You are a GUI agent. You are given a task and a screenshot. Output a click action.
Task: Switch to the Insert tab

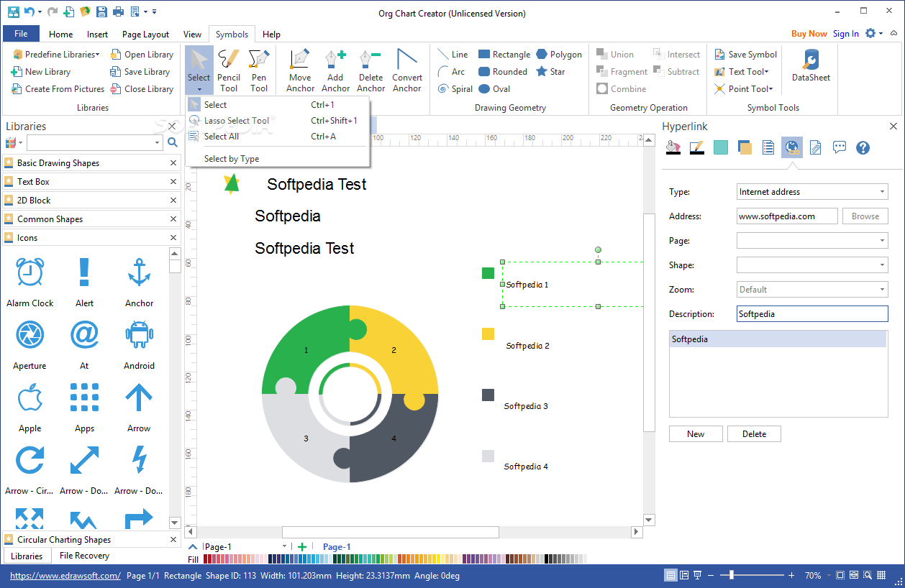click(x=97, y=34)
